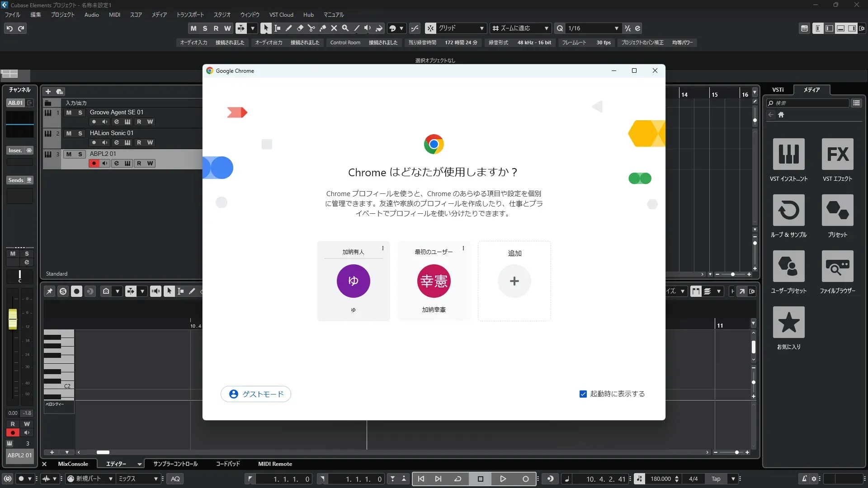This screenshot has width=868, height=488.
Task: Click the Play button in transport
Action: (x=503, y=479)
